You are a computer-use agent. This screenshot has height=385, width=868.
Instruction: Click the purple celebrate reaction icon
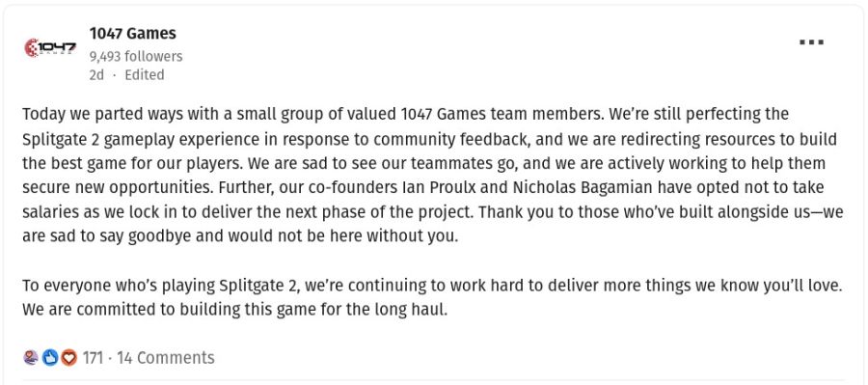tap(31, 357)
